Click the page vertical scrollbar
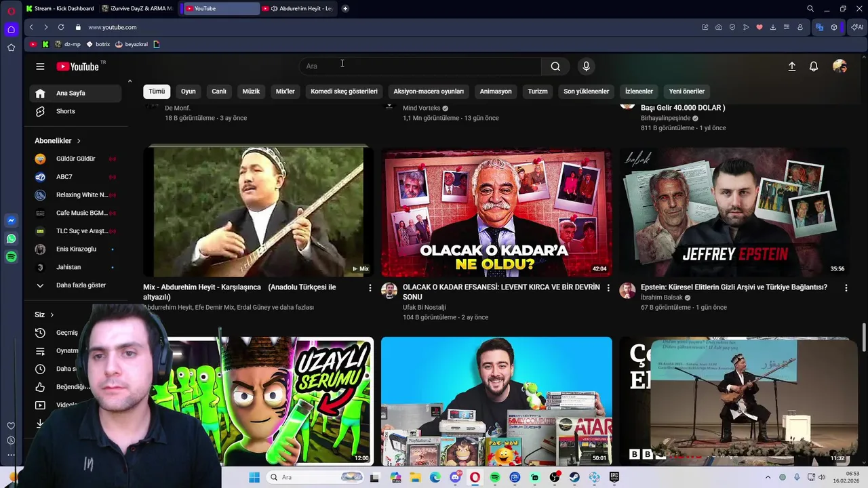The image size is (868, 488). pyautogui.click(x=864, y=338)
